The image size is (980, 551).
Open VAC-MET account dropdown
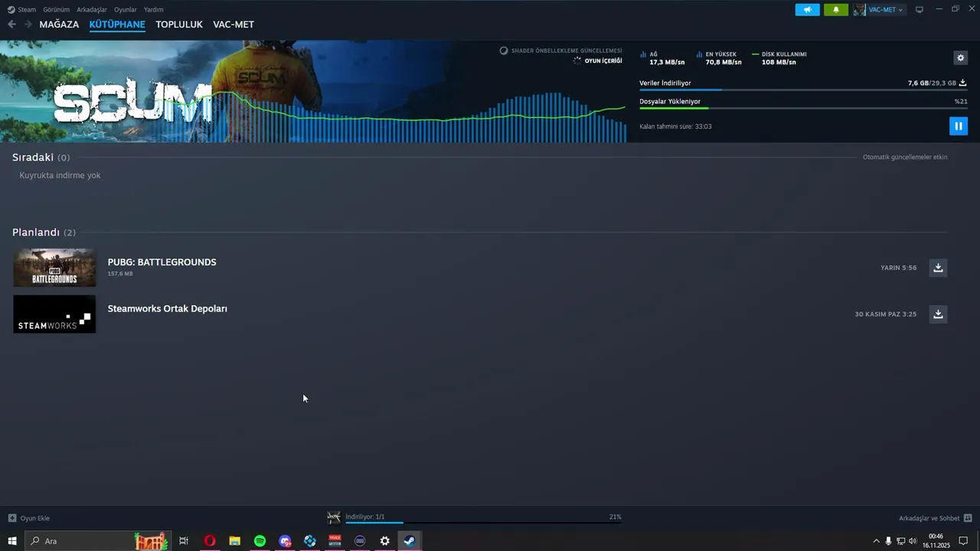pos(879,10)
